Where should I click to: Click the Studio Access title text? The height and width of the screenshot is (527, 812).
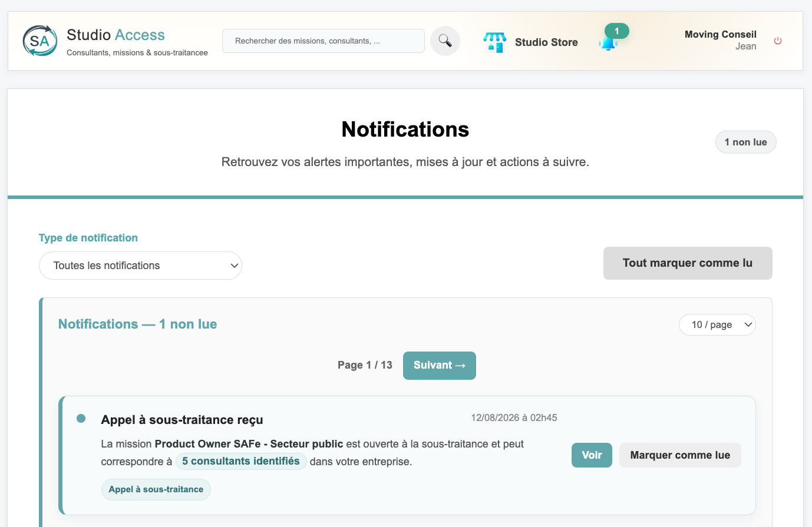(115, 35)
